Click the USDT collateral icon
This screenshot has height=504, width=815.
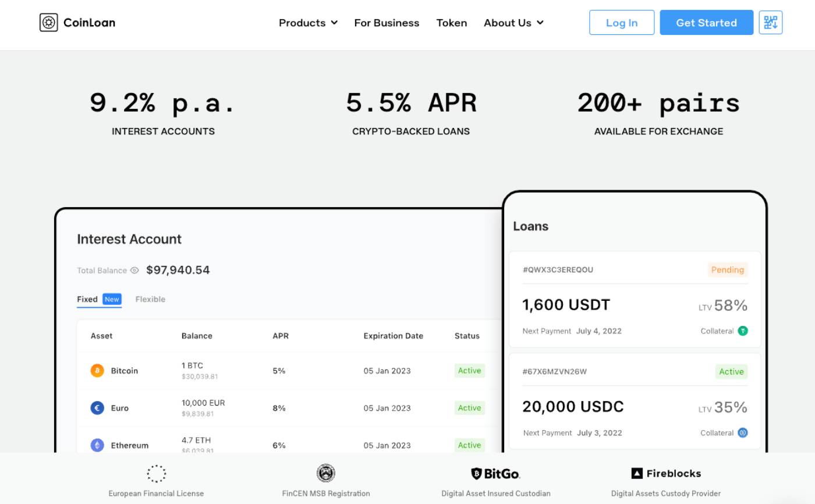click(x=743, y=331)
